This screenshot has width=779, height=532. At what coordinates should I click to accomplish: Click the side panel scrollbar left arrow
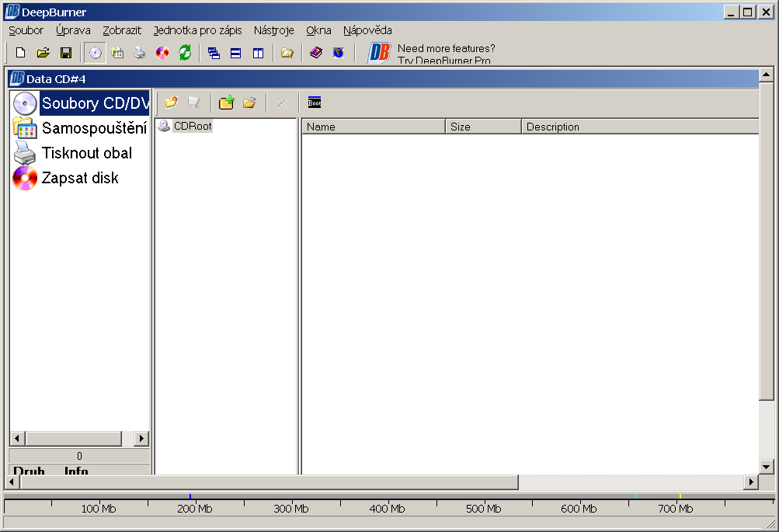click(x=17, y=439)
